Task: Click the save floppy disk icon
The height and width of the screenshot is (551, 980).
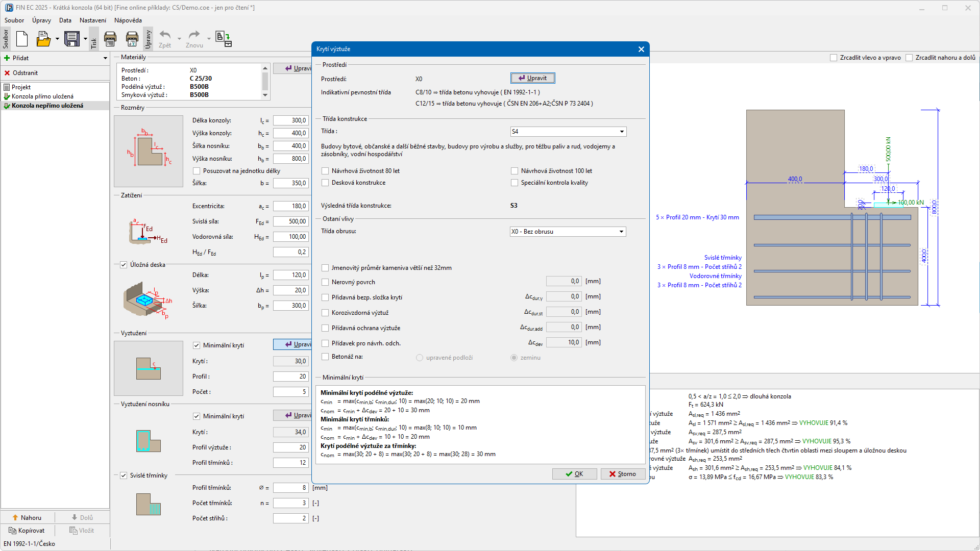Action: [x=71, y=39]
